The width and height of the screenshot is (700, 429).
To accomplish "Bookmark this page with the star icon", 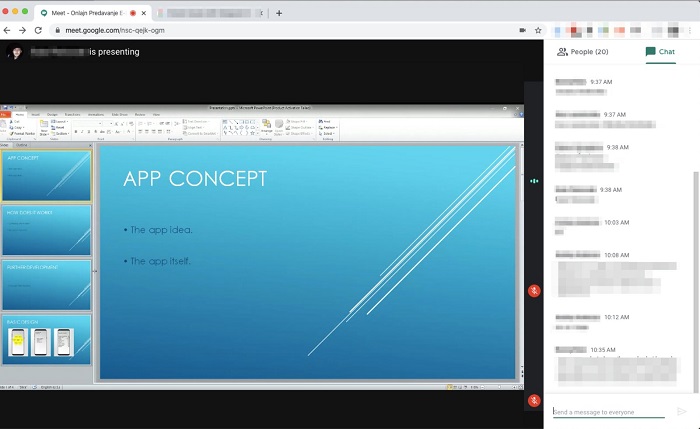I will pos(538,30).
